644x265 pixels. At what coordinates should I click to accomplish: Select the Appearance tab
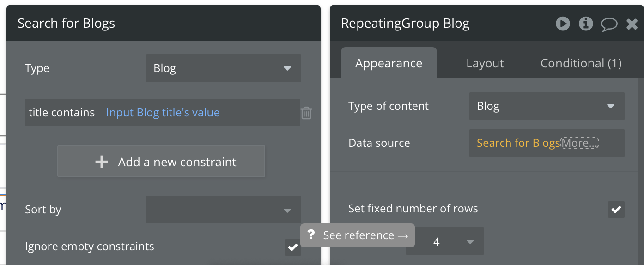coord(389,63)
